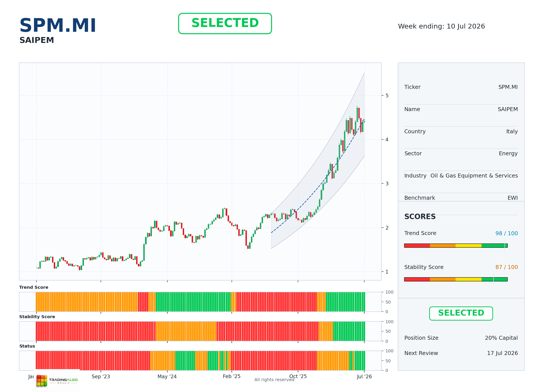Click the Status strip chart title

[x=27, y=346]
